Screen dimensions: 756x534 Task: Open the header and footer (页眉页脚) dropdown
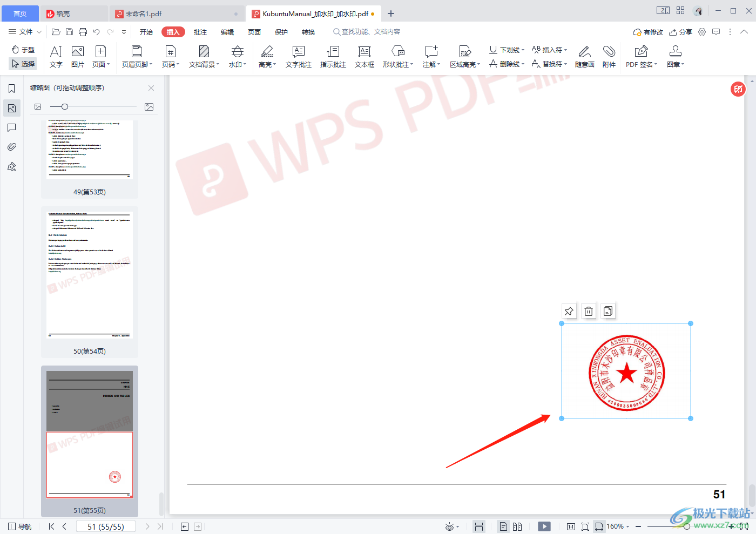pyautogui.click(x=137, y=57)
